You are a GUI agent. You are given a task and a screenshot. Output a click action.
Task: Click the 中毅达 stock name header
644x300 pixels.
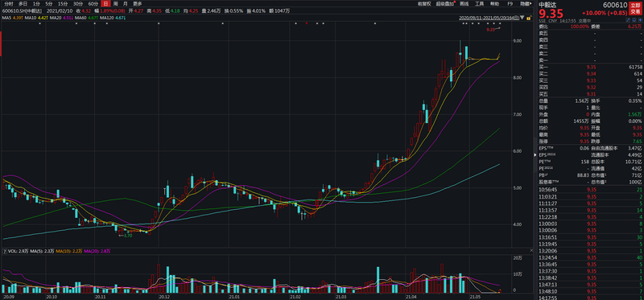pyautogui.click(x=547, y=5)
